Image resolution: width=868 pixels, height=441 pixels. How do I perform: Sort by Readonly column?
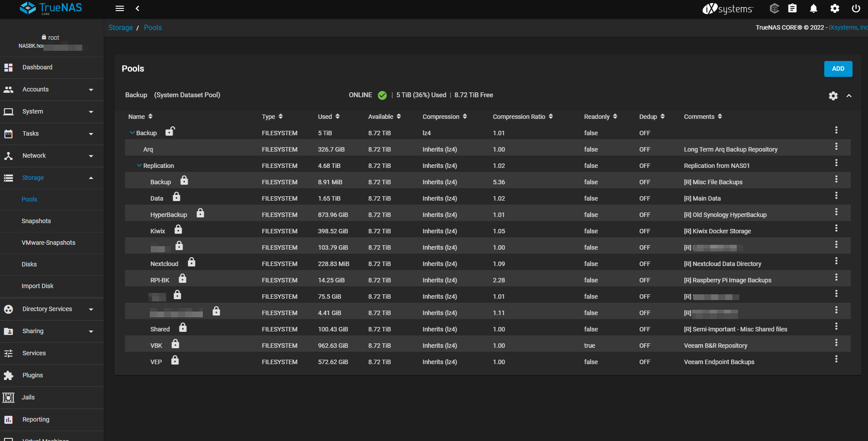pyautogui.click(x=601, y=117)
